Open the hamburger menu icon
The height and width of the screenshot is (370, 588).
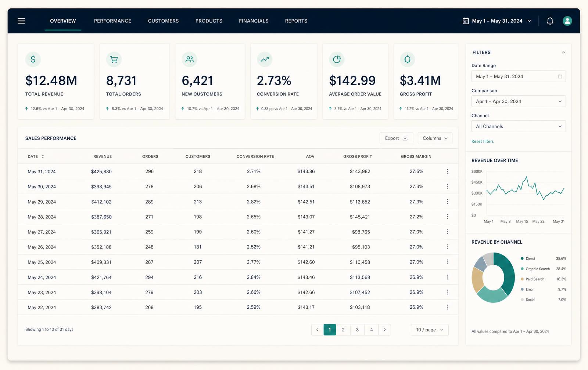click(x=21, y=21)
